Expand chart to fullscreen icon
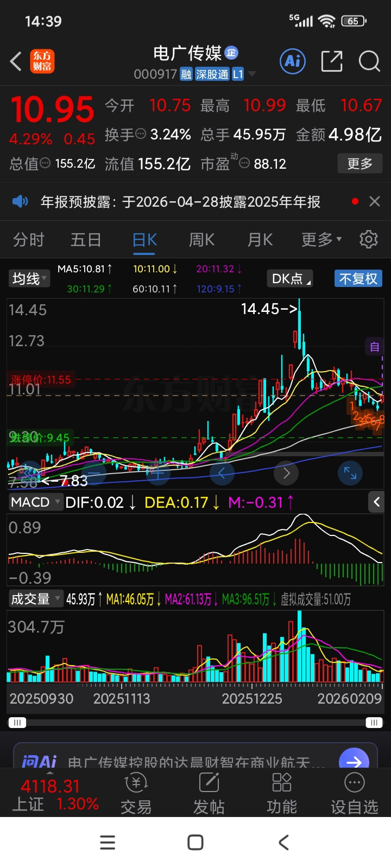The width and height of the screenshot is (391, 868). point(350,474)
